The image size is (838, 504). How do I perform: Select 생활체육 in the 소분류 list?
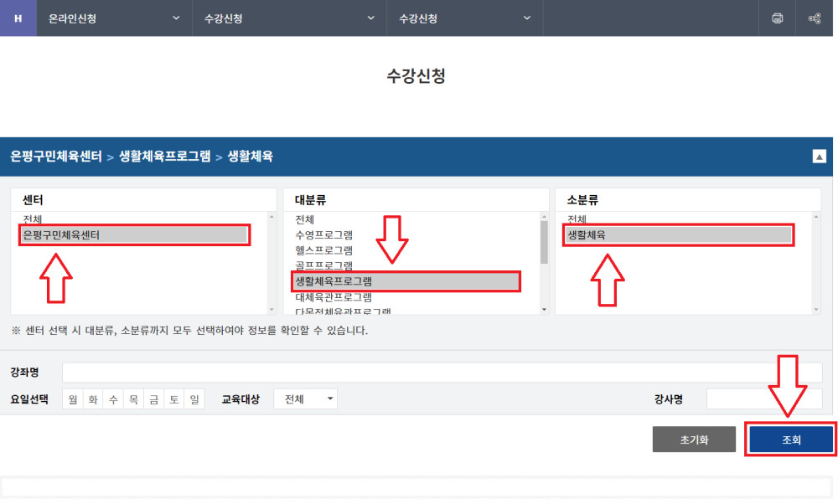679,235
